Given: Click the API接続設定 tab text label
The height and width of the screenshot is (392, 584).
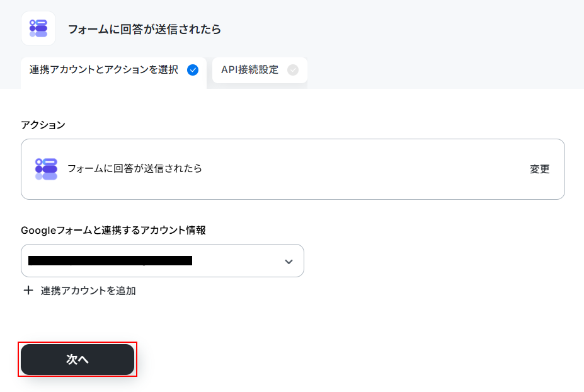Looking at the screenshot, I should pyautogui.click(x=250, y=70).
